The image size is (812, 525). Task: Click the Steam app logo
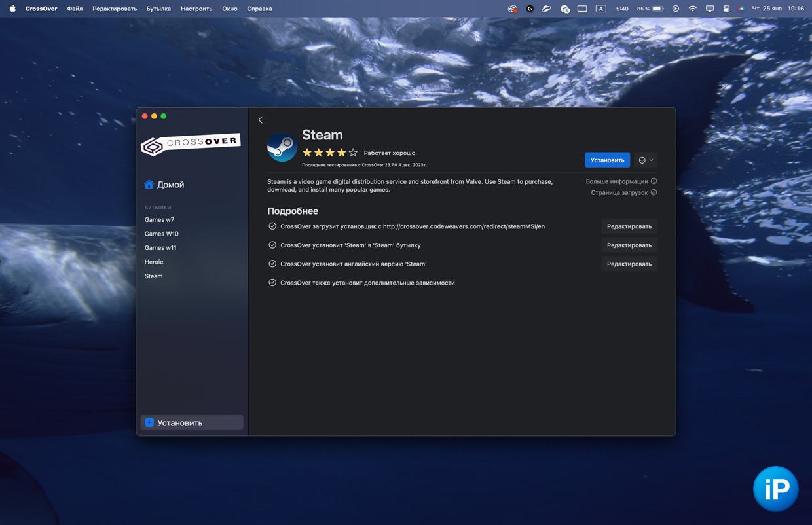(282, 147)
